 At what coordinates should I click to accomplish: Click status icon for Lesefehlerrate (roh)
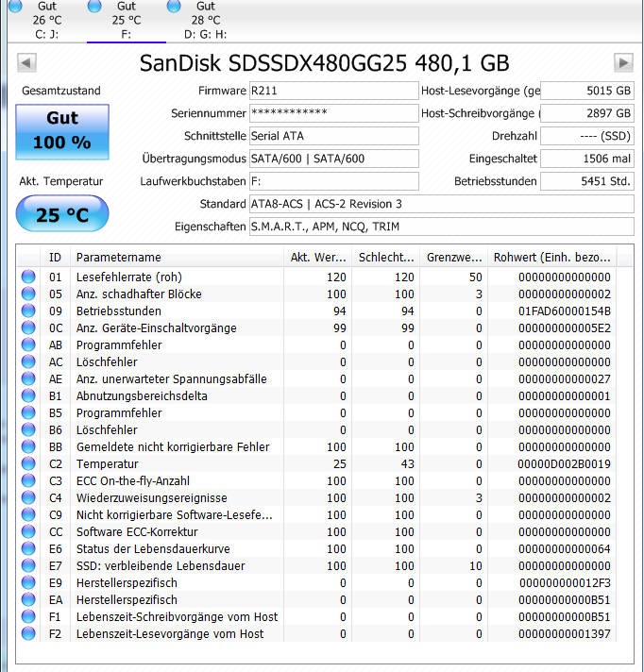coord(28,277)
